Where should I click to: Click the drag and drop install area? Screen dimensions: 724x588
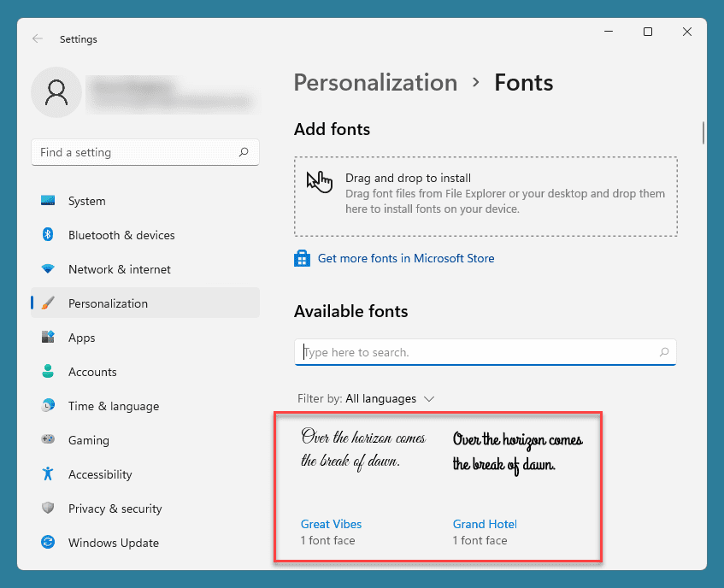coord(486,197)
